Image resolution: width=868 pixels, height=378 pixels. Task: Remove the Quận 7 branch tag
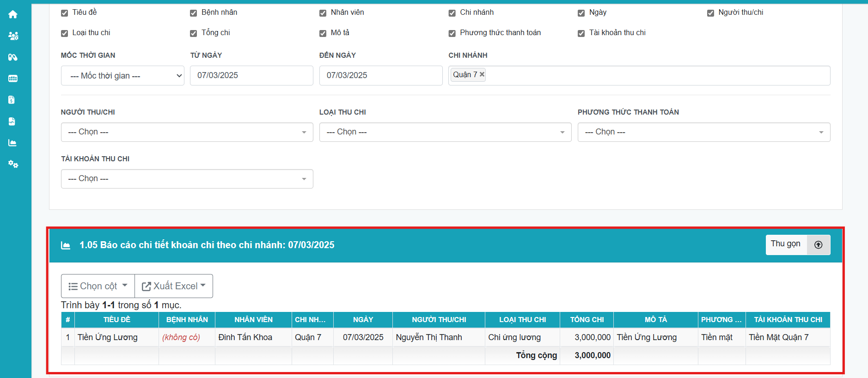click(x=482, y=74)
